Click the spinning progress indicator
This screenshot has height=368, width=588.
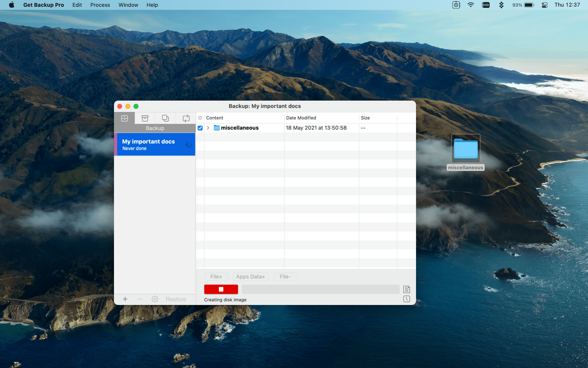(189, 145)
